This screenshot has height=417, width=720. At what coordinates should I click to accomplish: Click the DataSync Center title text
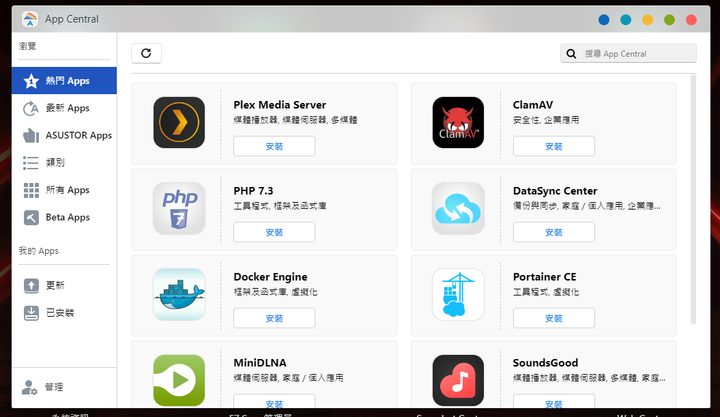pos(555,191)
